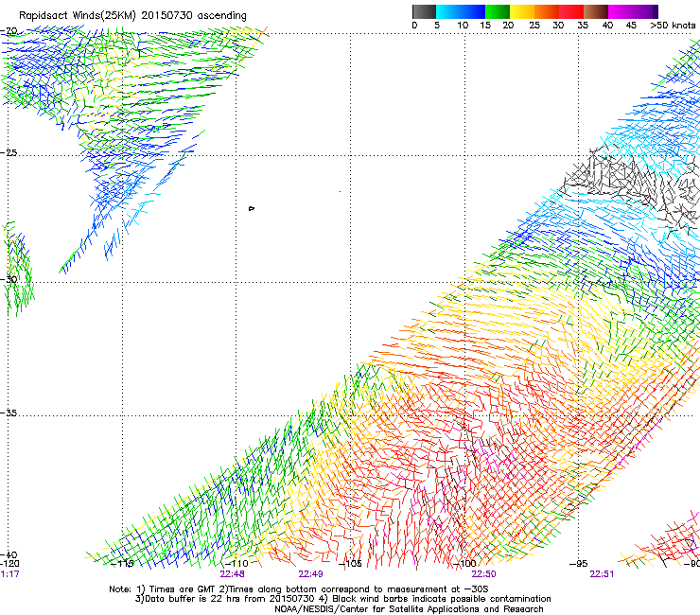Click the red 30-35 knots legend segment
This screenshot has width=700, height=615.
coord(571,11)
